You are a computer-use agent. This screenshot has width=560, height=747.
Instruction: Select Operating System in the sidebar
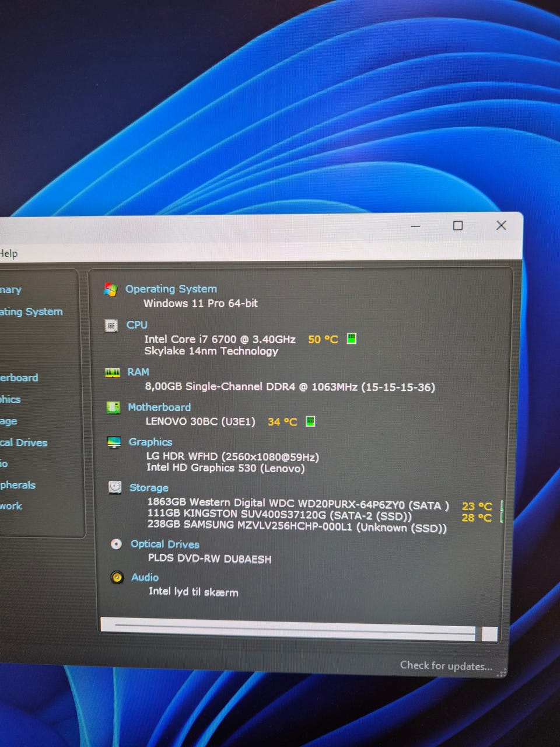(31, 312)
